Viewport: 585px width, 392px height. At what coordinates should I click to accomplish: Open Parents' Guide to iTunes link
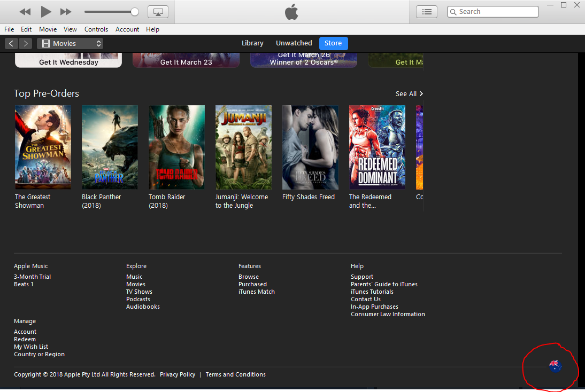pos(384,284)
